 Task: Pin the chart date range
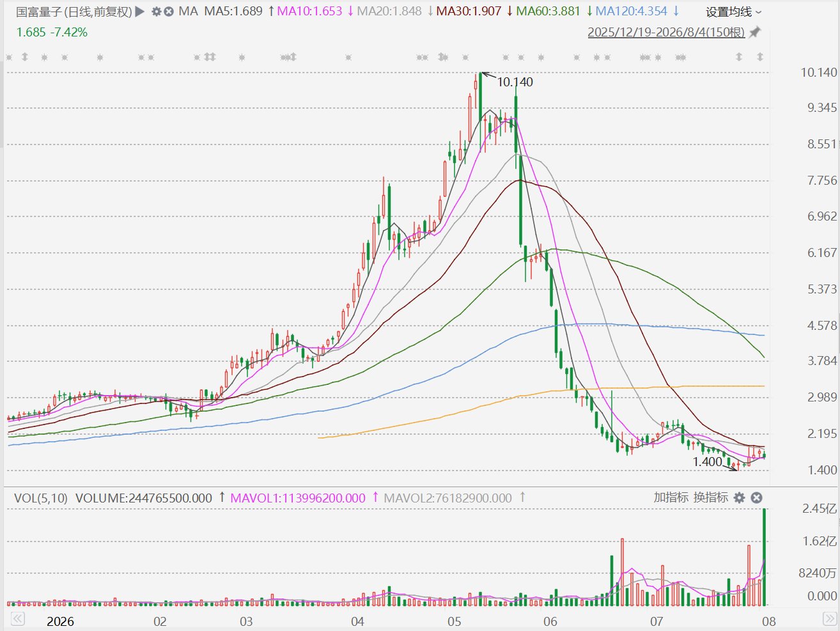click(754, 32)
